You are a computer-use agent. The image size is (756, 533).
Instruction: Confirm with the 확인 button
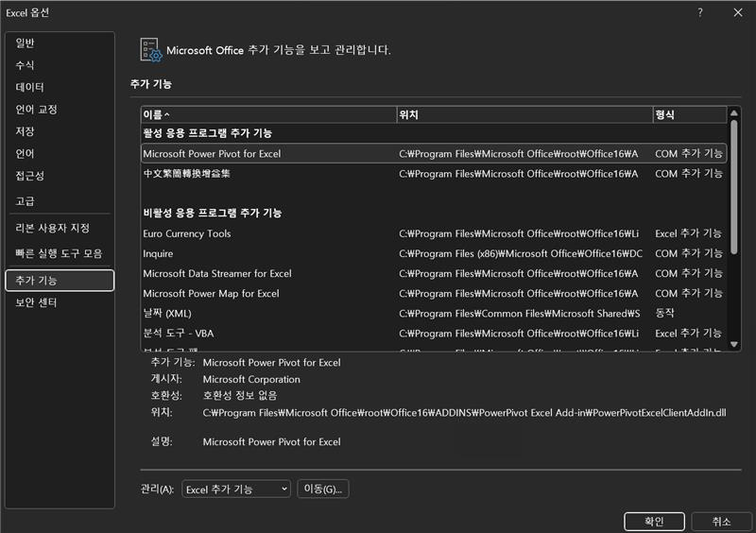[654, 522]
